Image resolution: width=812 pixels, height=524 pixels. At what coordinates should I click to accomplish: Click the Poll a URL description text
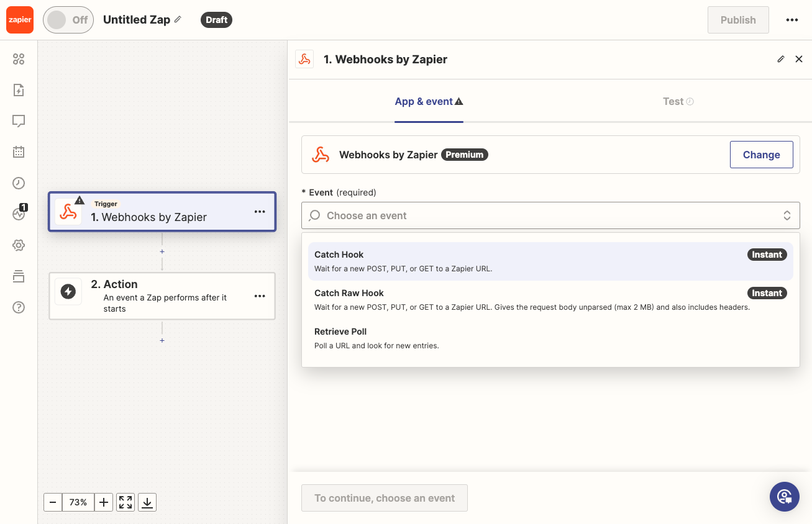tap(376, 345)
